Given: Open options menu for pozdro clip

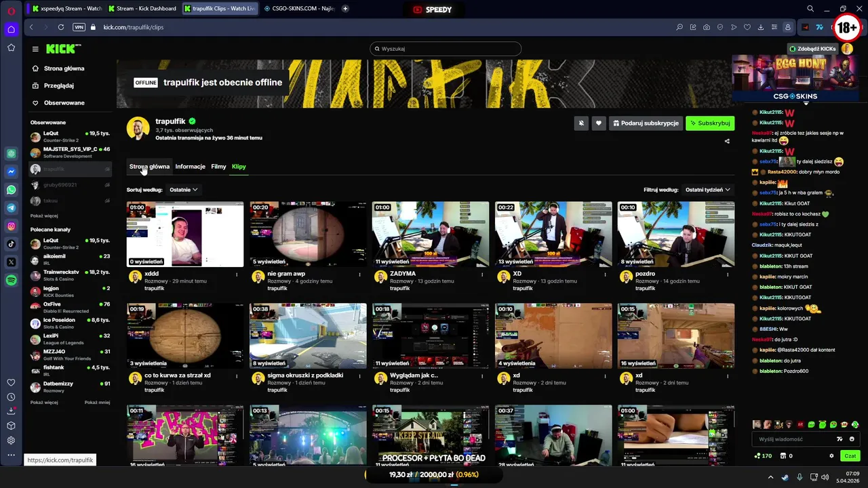Looking at the screenshot, I should [728, 274].
